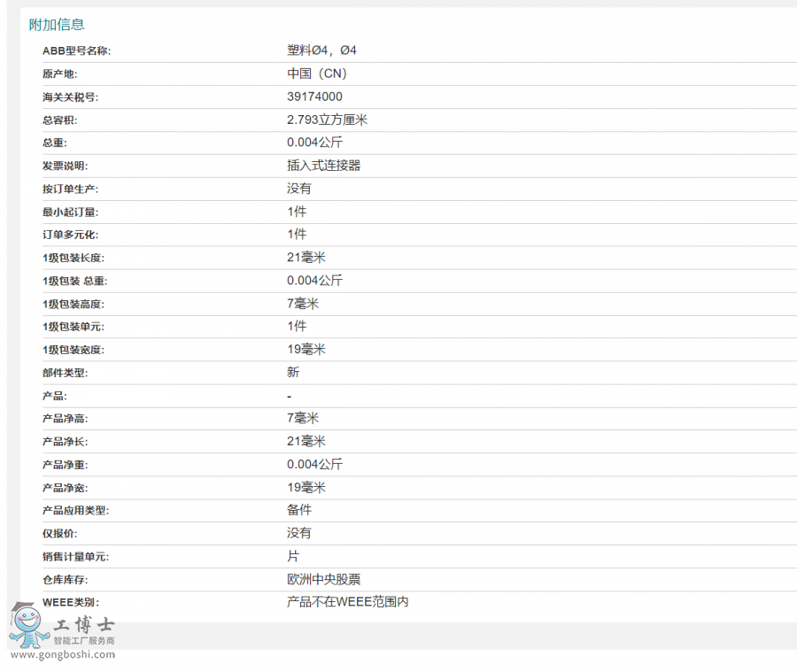Select the value 产品不在WEEE范围内
This screenshot has height=672, width=797.
point(348,602)
